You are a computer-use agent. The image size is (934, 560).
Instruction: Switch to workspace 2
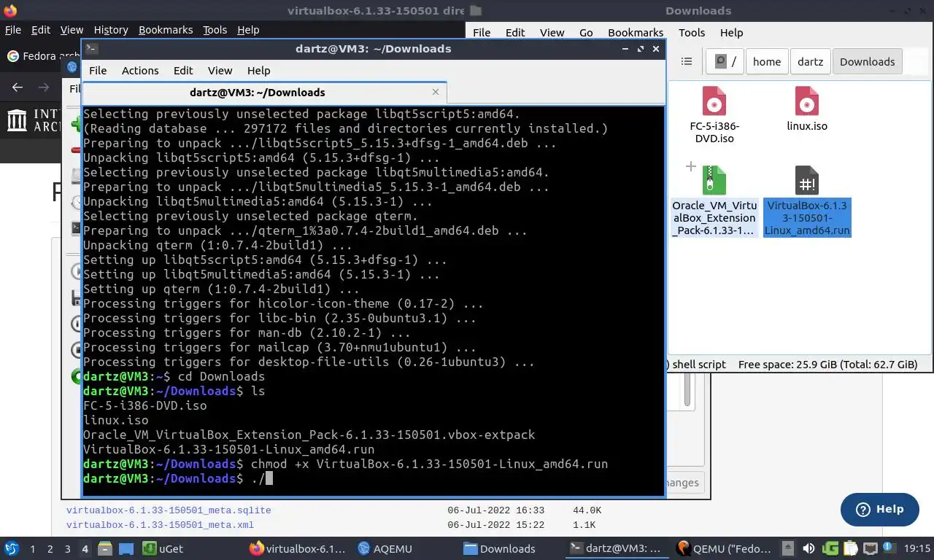point(50,548)
